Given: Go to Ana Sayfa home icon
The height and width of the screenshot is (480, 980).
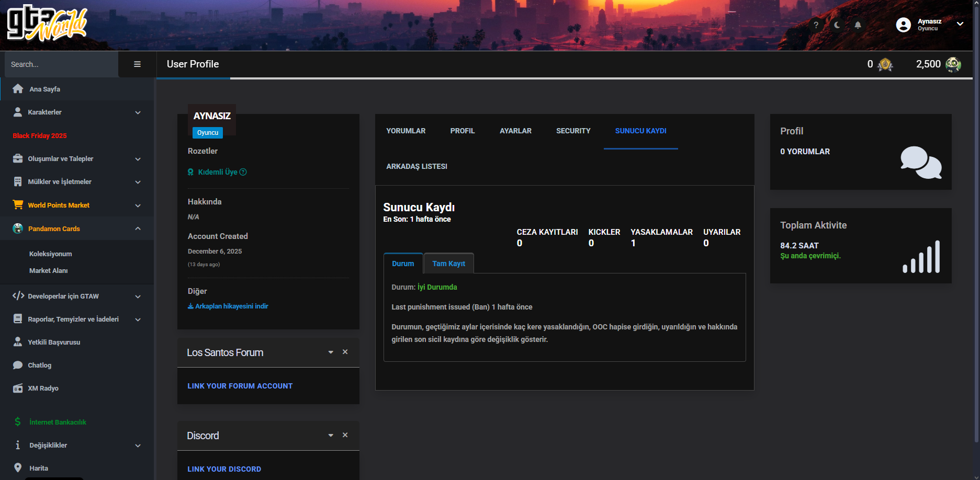Looking at the screenshot, I should 18,89.
